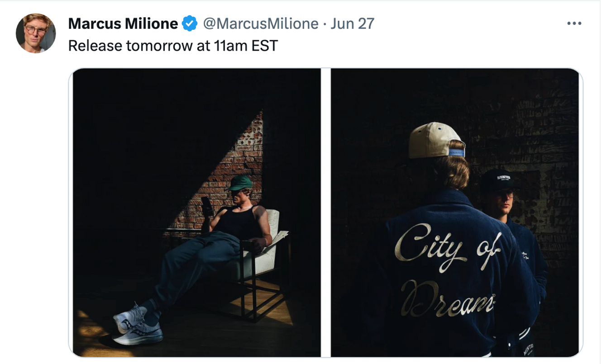602x364 pixels.
Task: Click the green cap on the seated man
Action: pos(240,183)
